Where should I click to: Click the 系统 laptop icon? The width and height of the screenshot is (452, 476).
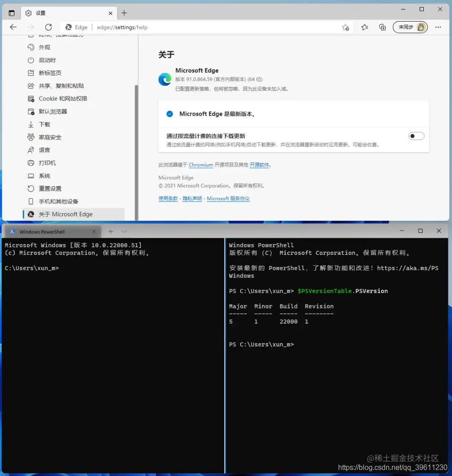click(30, 176)
